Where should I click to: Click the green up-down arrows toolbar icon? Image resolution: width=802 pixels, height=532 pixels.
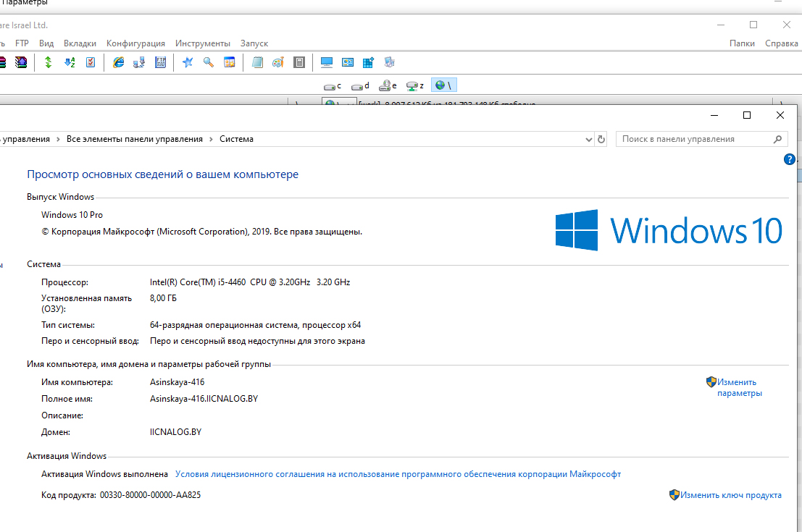pos(48,62)
